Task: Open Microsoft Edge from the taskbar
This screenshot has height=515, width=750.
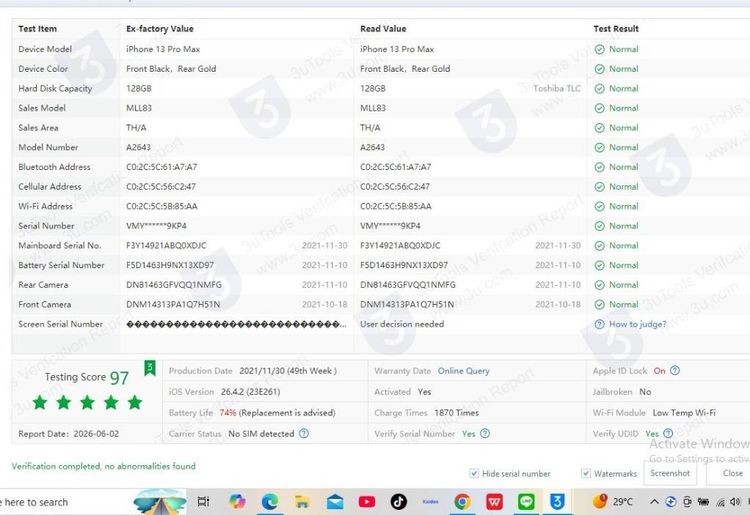Action: 270,502
